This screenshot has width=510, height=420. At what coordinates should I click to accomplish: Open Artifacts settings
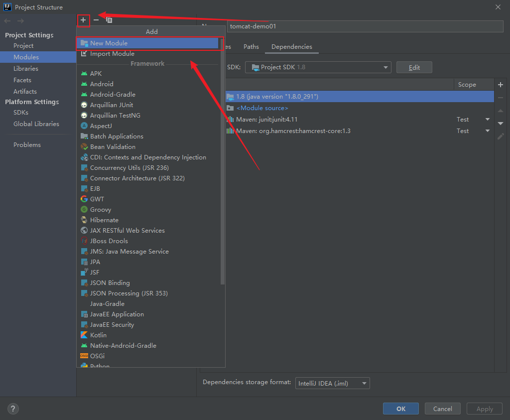pyautogui.click(x=25, y=91)
